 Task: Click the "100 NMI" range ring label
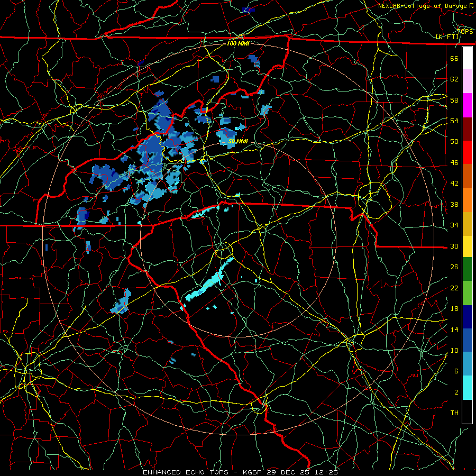click(x=238, y=43)
